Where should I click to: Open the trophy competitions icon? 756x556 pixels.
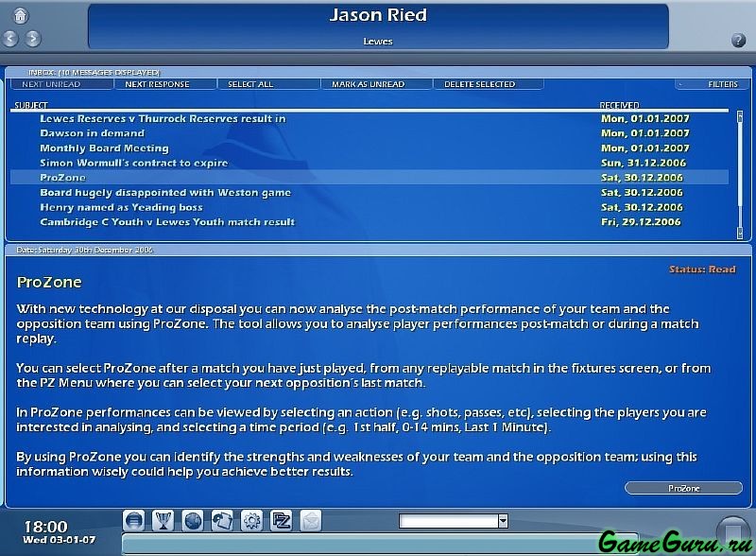163,521
